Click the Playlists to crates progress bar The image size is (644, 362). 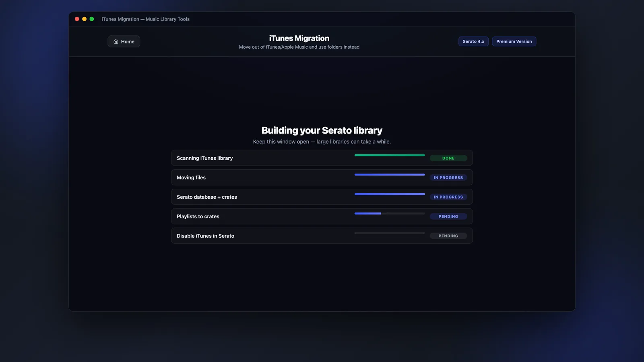pos(390,214)
